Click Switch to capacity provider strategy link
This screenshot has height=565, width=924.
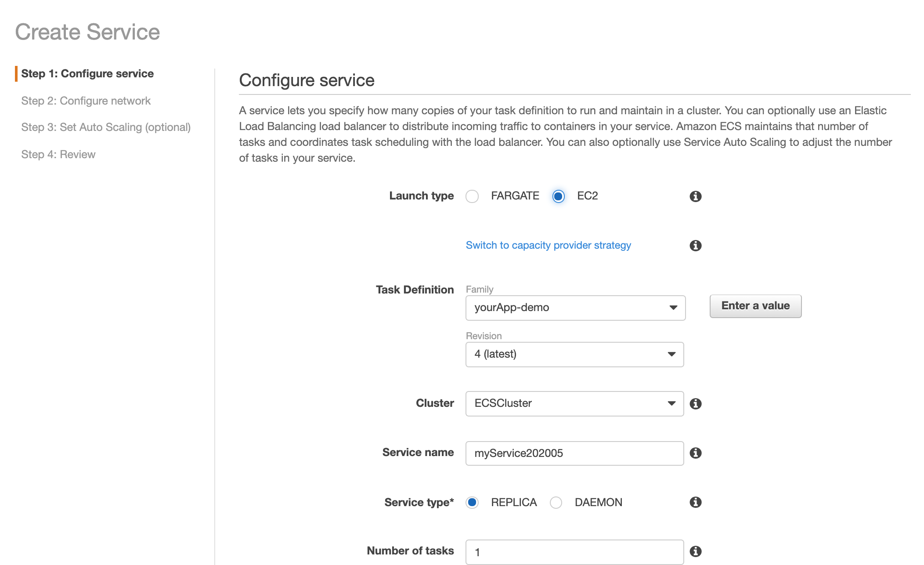click(548, 246)
